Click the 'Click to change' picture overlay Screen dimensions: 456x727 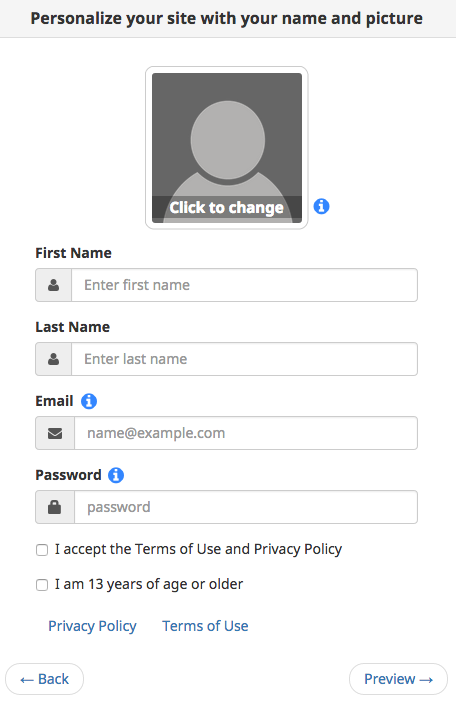tap(227, 207)
